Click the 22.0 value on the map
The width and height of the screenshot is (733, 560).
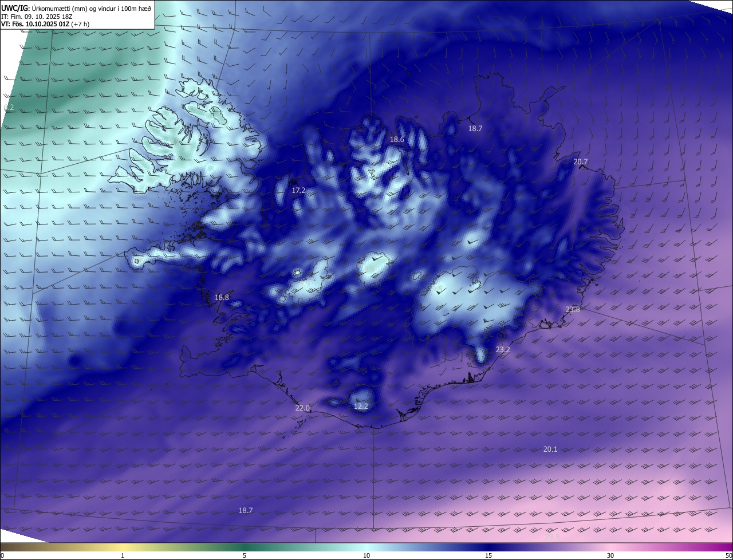[302, 408]
